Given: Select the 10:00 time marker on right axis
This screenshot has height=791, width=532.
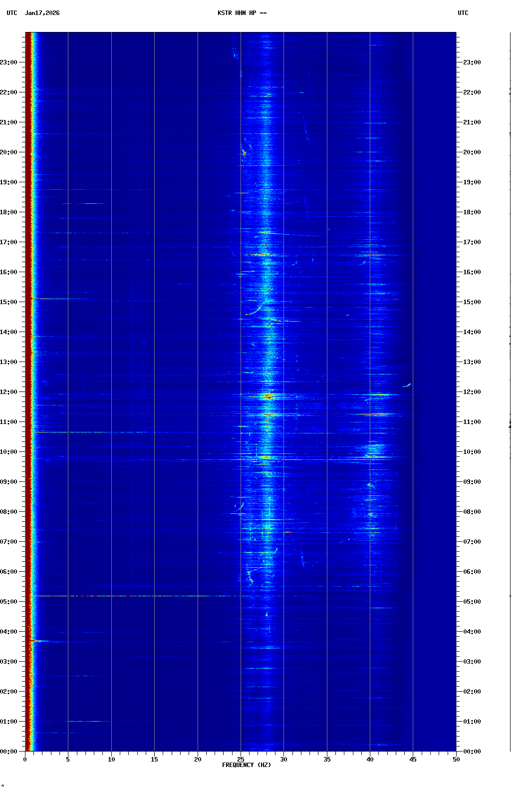Looking at the screenshot, I should tap(472, 452).
